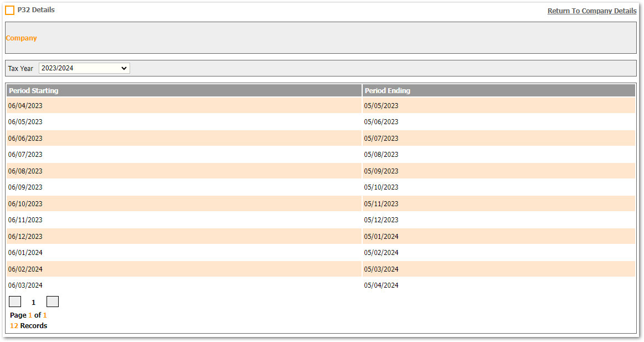Select the period ending 05/11/2023
The image size is (644, 342).
click(381, 204)
